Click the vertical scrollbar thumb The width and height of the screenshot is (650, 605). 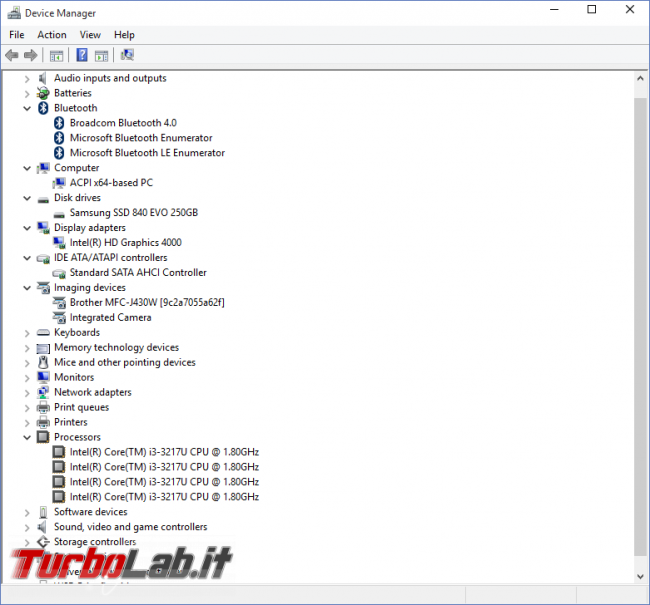[640, 327]
